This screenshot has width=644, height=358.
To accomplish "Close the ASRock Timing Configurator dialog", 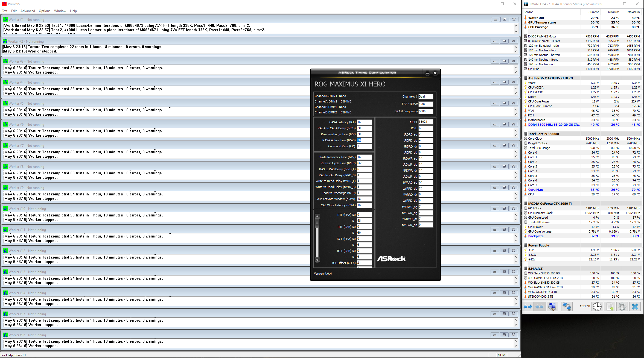I will click(x=435, y=73).
